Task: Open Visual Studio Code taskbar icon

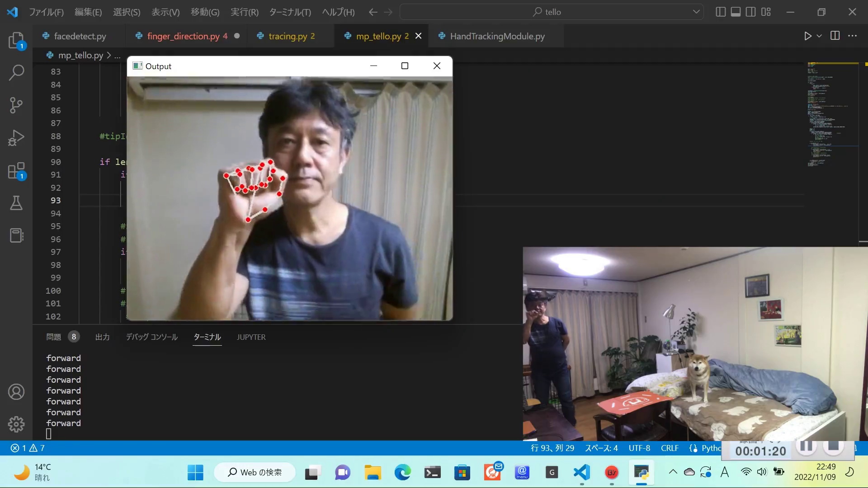Action: click(581, 472)
